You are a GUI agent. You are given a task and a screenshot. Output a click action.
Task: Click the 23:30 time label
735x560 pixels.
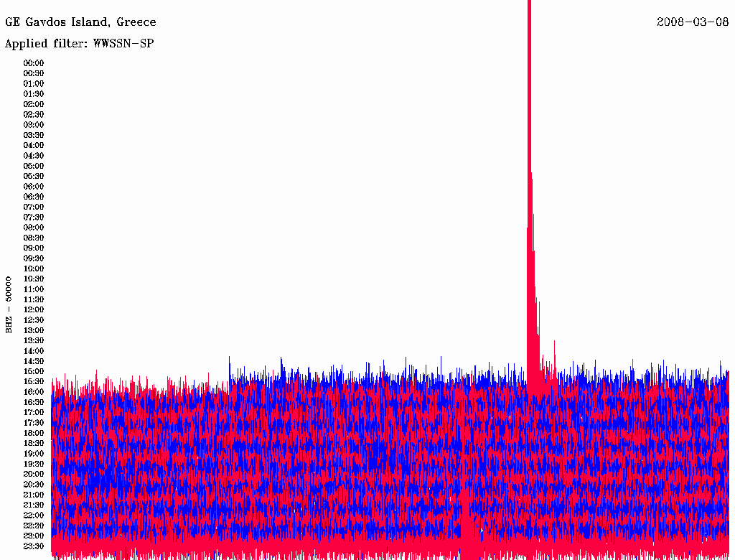(34, 546)
